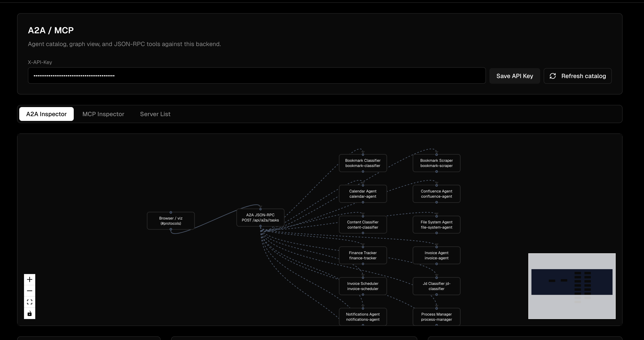
Task: Select the A2A Inspector tab
Action: click(x=46, y=114)
